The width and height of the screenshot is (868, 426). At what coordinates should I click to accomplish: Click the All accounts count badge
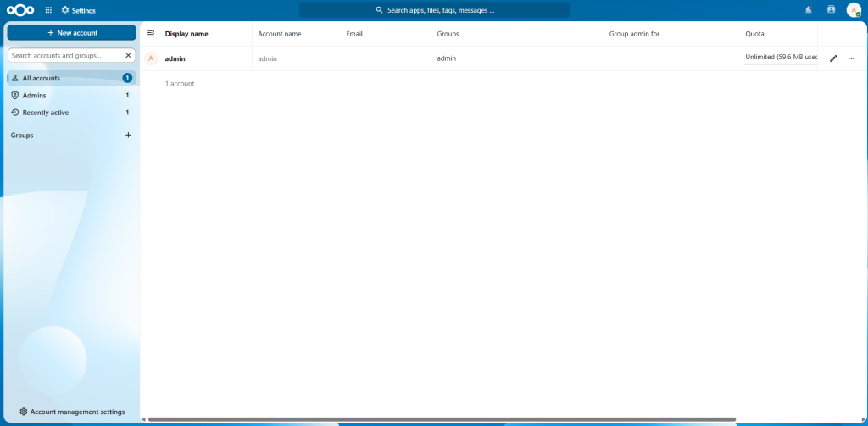coord(127,78)
